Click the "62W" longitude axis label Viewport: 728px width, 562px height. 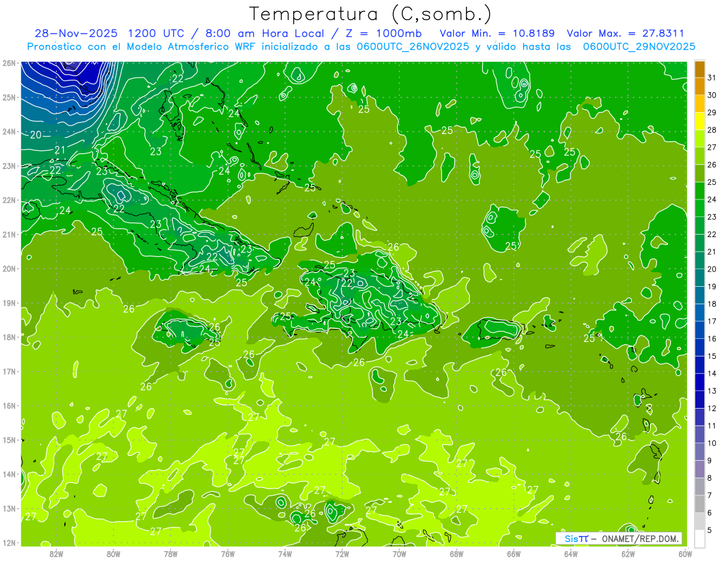[628, 554]
